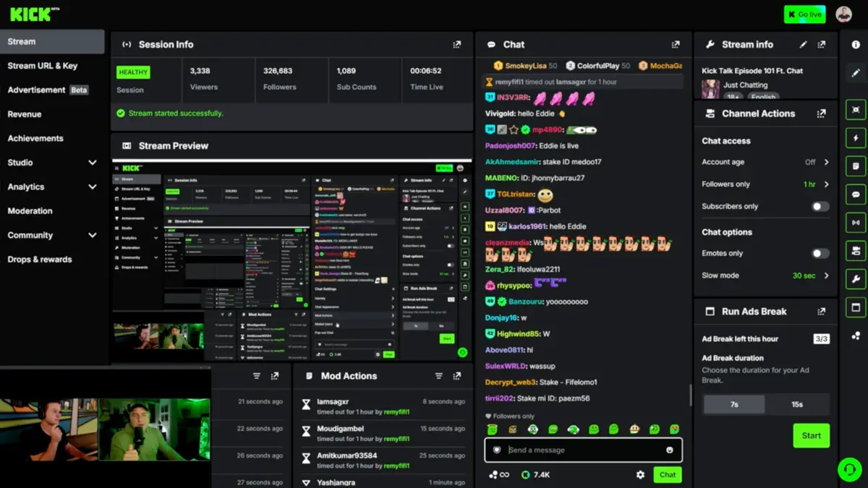Click username AkAhmedsamir in chat
Image resolution: width=868 pixels, height=488 pixels.
coord(513,162)
